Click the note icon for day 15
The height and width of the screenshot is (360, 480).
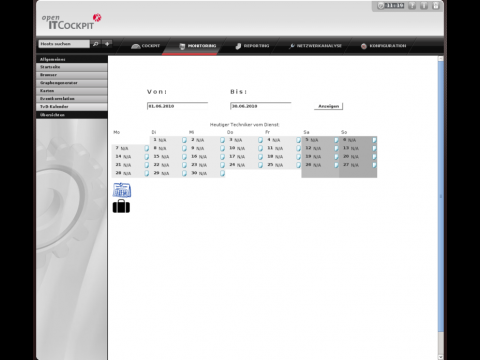coord(184,157)
